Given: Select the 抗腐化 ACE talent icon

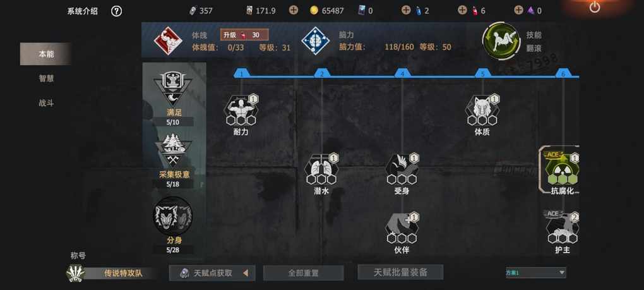Looking at the screenshot, I should coord(561,169).
